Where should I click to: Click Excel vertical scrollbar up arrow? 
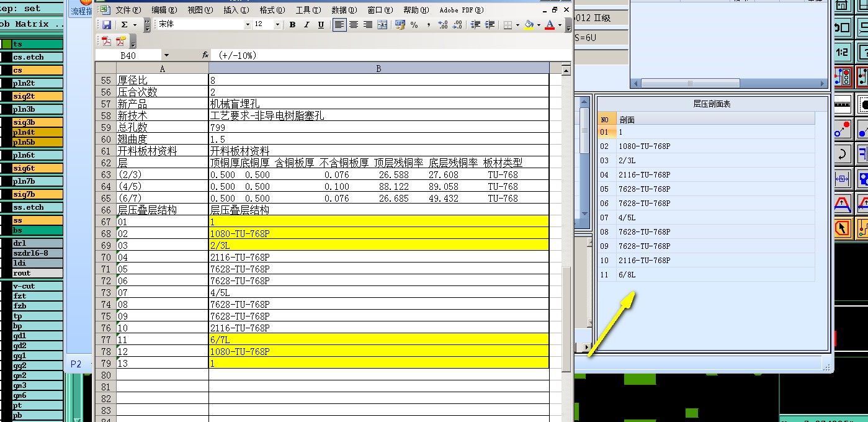pyautogui.click(x=566, y=70)
